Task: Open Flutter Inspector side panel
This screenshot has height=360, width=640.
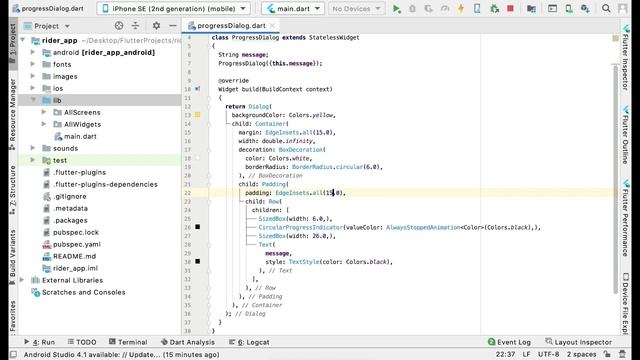Action: pyautogui.click(x=625, y=58)
